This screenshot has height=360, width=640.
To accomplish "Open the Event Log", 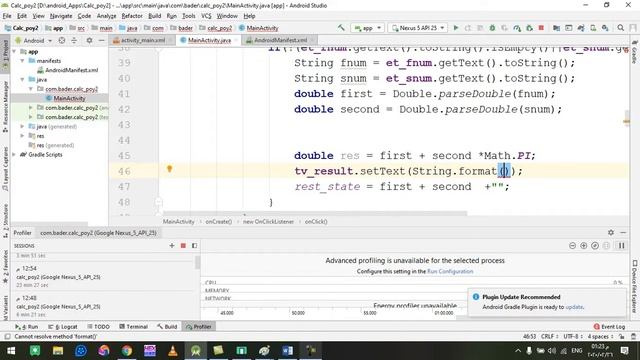I will [609, 327].
